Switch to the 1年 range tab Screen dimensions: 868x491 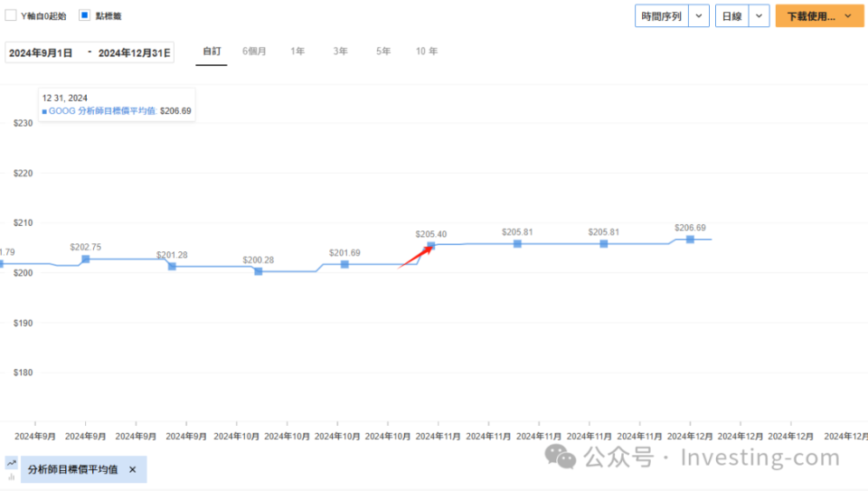pyautogui.click(x=297, y=52)
